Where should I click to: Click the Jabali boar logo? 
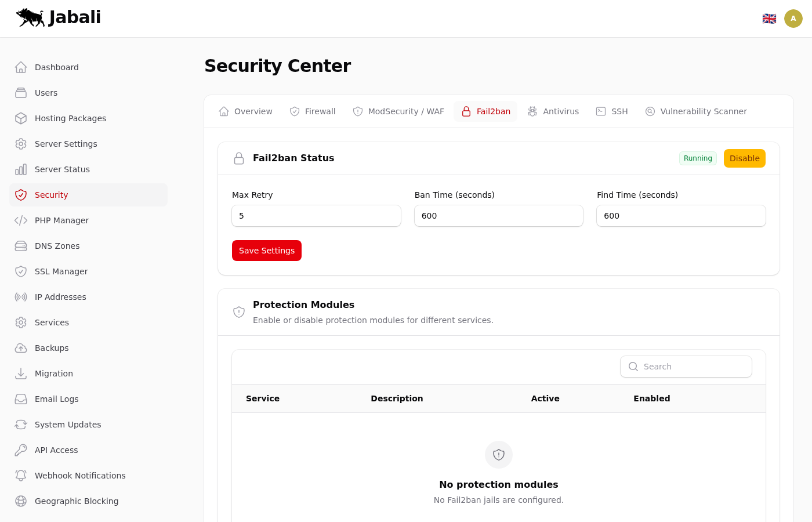(x=31, y=17)
